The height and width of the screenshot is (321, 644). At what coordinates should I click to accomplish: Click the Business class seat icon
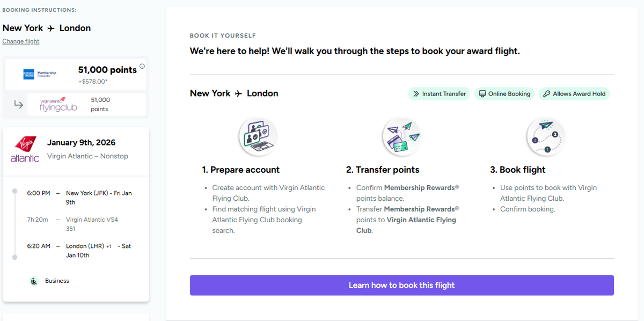[34, 280]
